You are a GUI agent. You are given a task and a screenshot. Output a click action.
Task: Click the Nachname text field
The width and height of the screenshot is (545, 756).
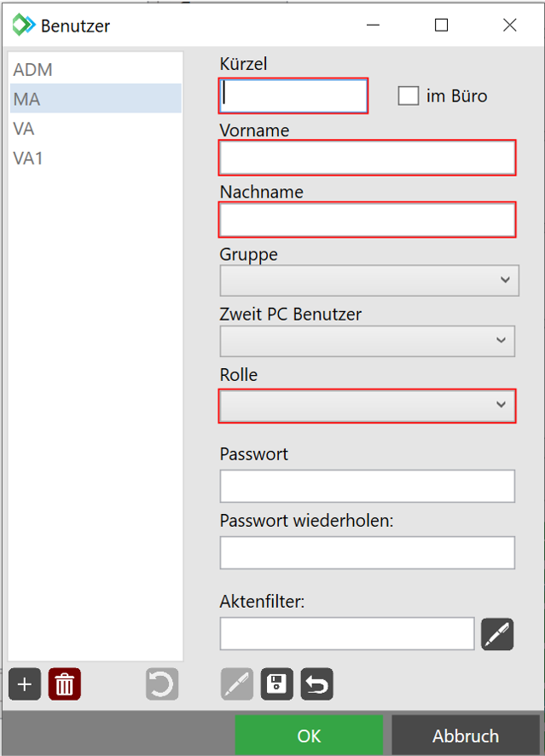pos(368,219)
